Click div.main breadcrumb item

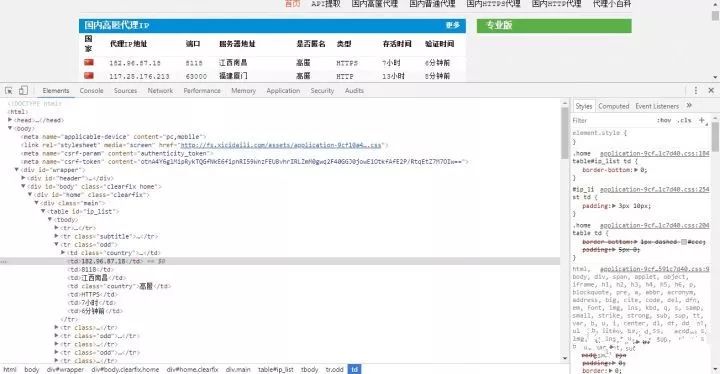point(238,369)
